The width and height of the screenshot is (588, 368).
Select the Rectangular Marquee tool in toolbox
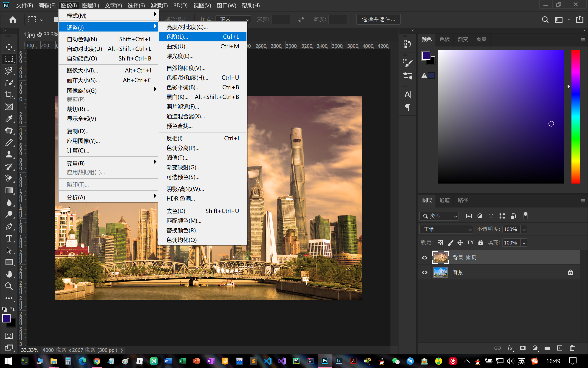(9, 59)
